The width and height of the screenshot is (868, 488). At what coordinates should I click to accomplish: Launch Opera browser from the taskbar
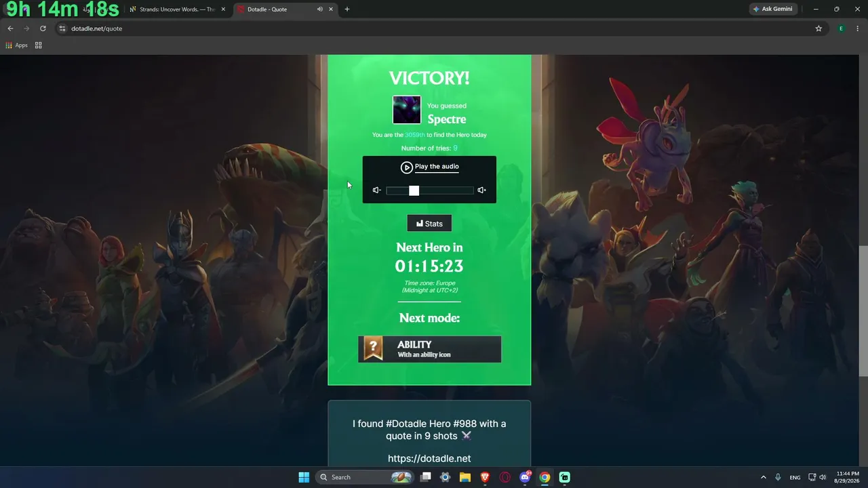pyautogui.click(x=505, y=477)
